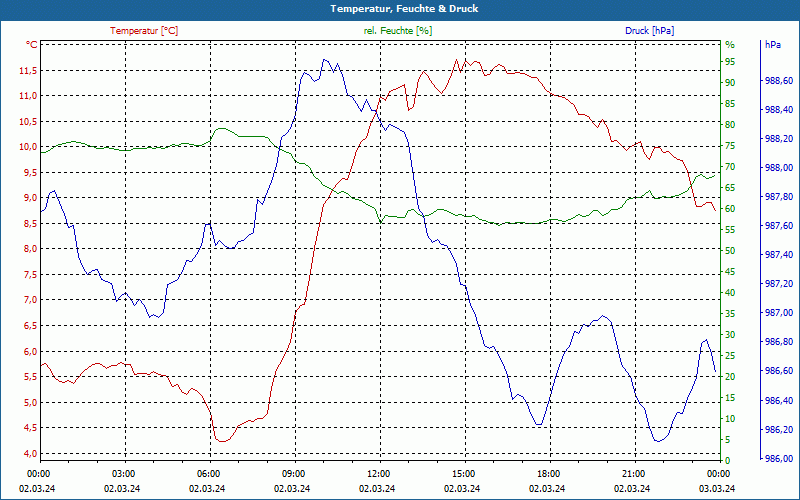This screenshot has width=800, height=500.
Task: Choose the blue '986,00' pressure axis value
Action: [x=779, y=458]
